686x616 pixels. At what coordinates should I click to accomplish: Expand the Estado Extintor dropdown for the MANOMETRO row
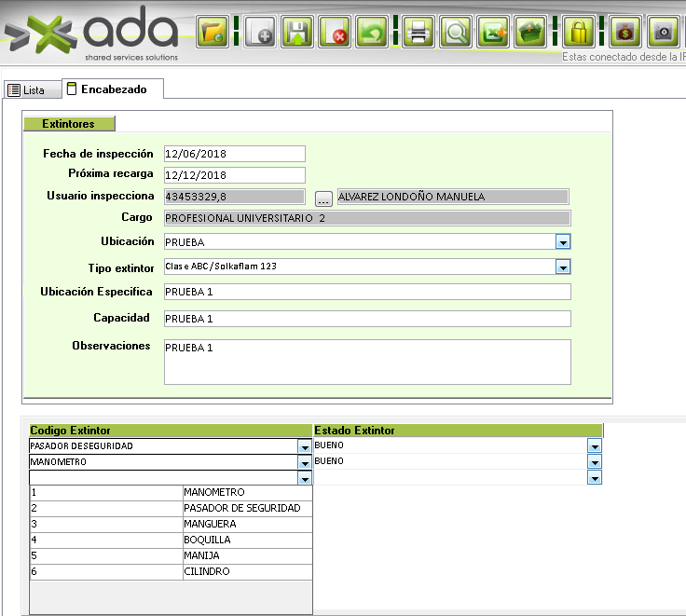595,462
